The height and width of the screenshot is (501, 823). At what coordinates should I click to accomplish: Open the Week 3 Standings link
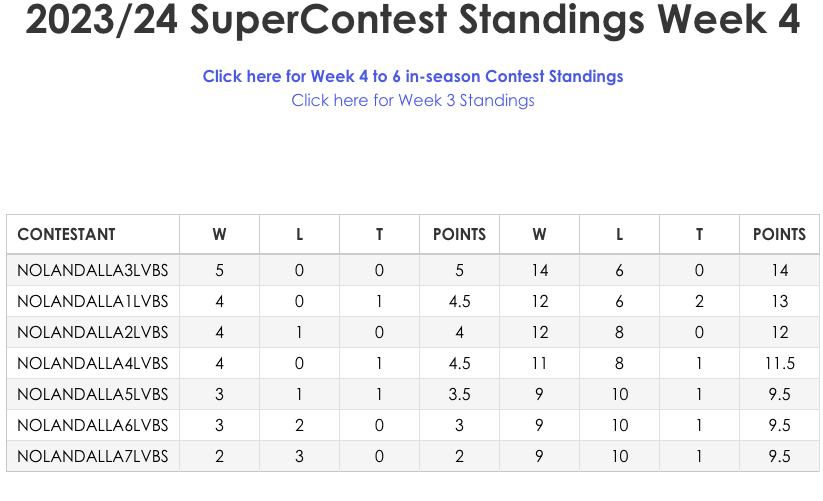click(412, 100)
